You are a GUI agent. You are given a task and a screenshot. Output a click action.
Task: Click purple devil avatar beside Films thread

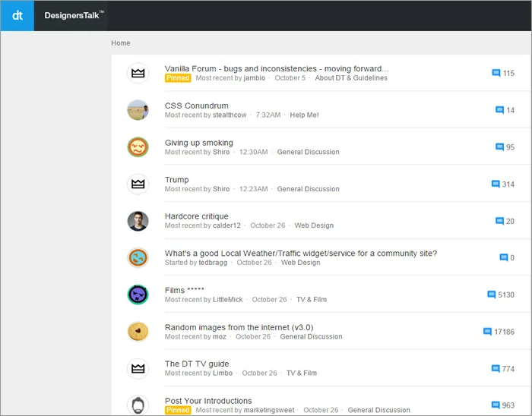pyautogui.click(x=138, y=295)
